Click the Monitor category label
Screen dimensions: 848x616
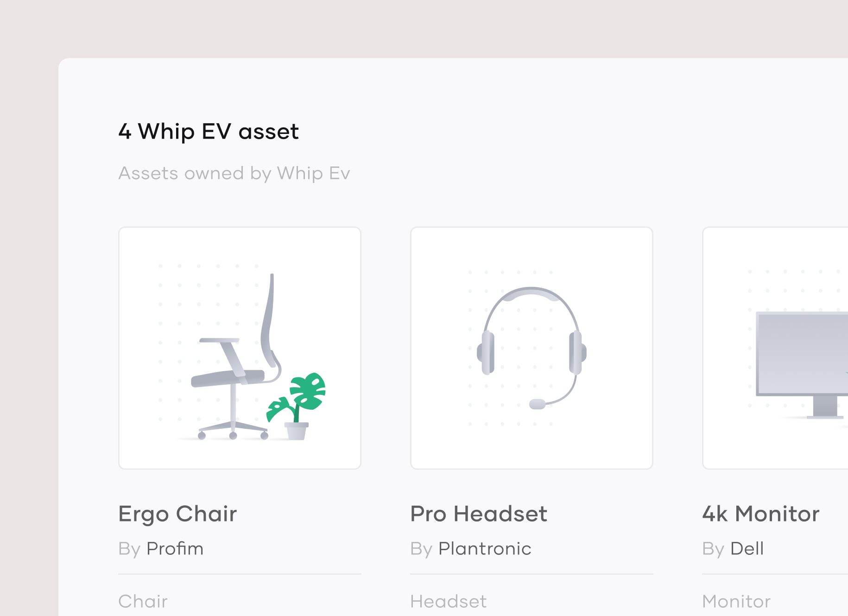[x=736, y=601]
